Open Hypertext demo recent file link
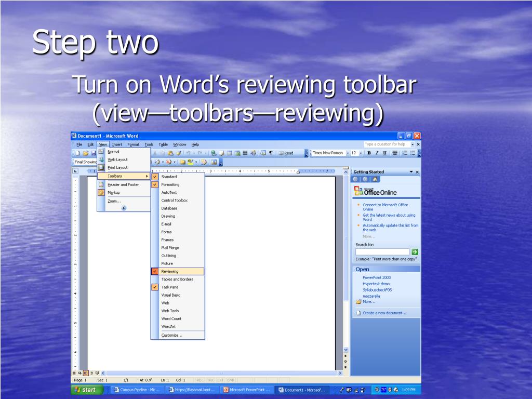This screenshot has height=399, width=532. point(376,284)
